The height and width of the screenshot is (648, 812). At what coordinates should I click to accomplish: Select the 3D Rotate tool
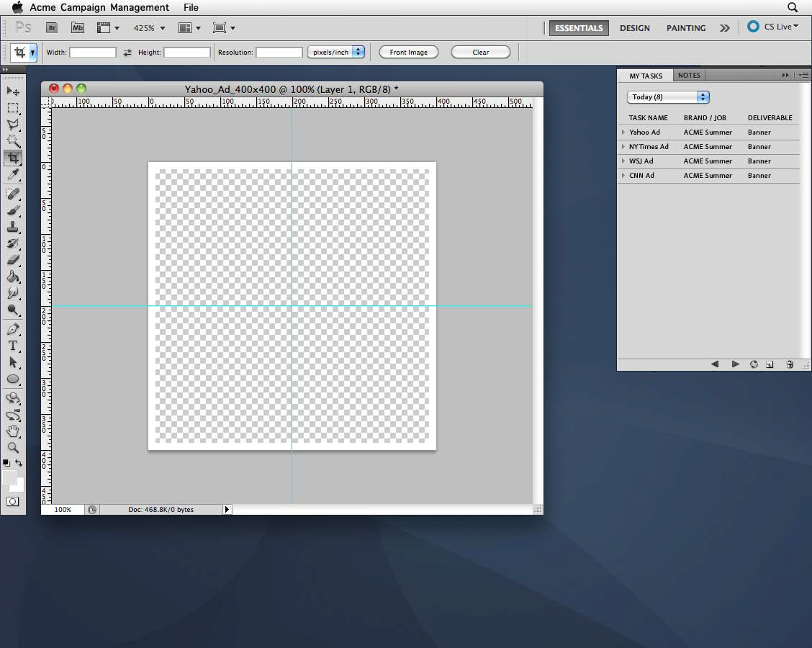click(13, 398)
